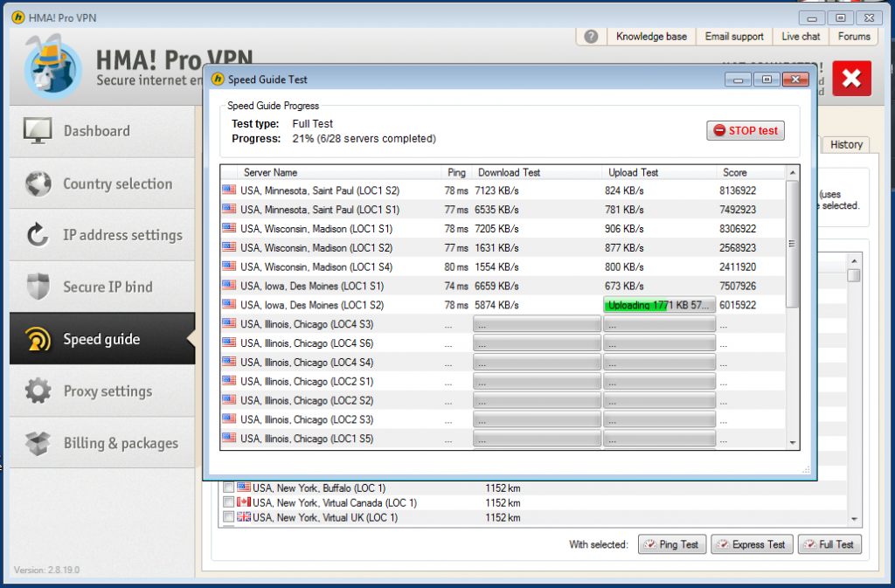Select the Des Moines (LOC1 S2) row

(503, 305)
